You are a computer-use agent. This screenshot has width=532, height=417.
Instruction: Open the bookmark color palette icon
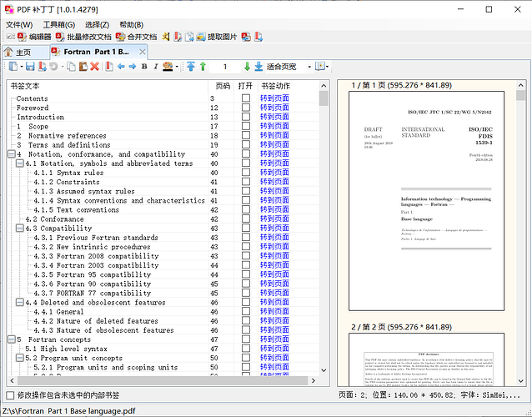168,67
